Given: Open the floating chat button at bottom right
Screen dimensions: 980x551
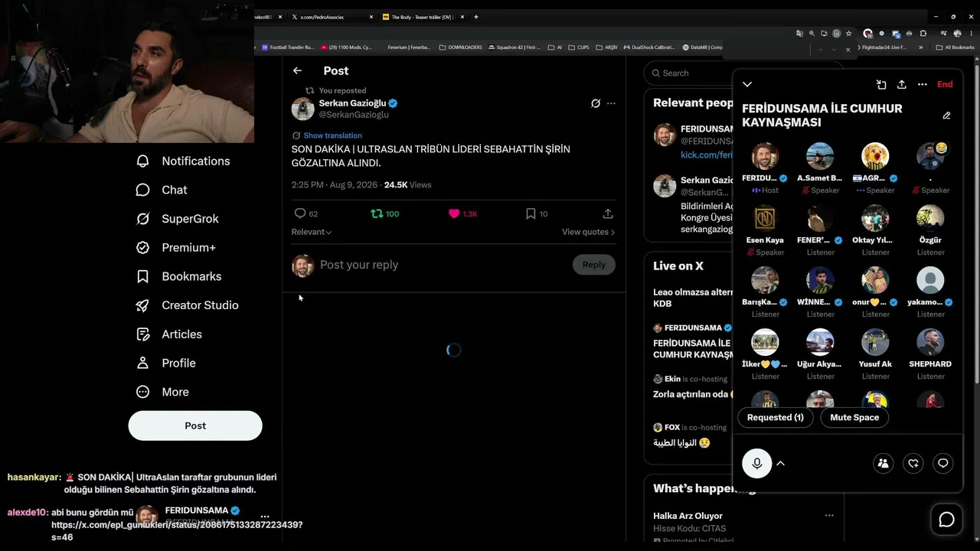Looking at the screenshot, I should click(x=947, y=520).
